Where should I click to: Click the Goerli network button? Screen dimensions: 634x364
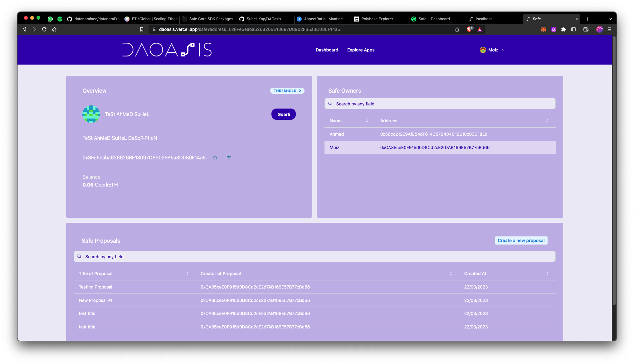[283, 114]
